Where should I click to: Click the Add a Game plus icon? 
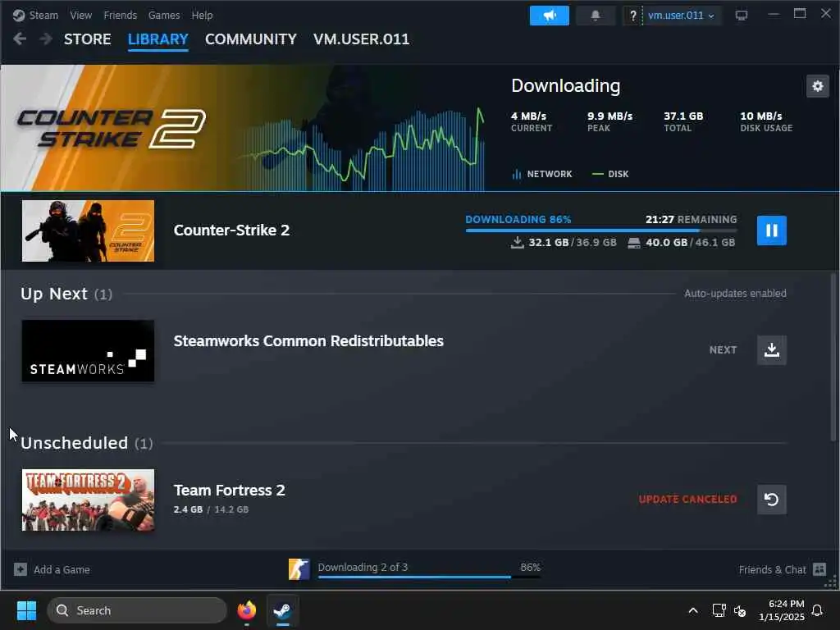21,569
